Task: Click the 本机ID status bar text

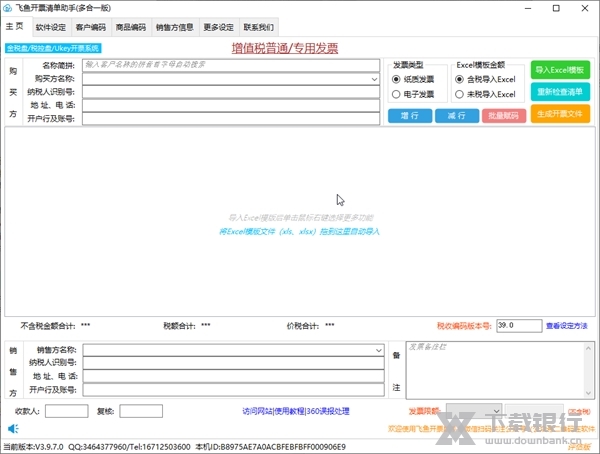Action: click(x=271, y=447)
